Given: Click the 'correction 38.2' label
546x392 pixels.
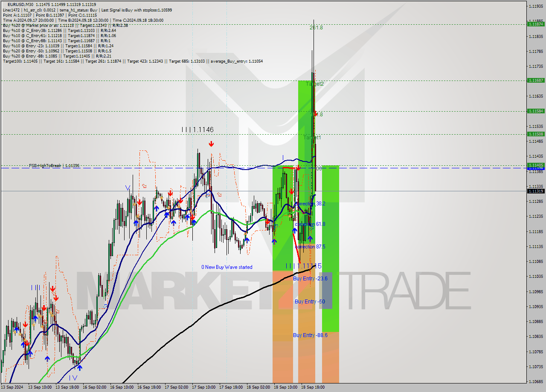Looking at the screenshot, I should pyautogui.click(x=310, y=204).
